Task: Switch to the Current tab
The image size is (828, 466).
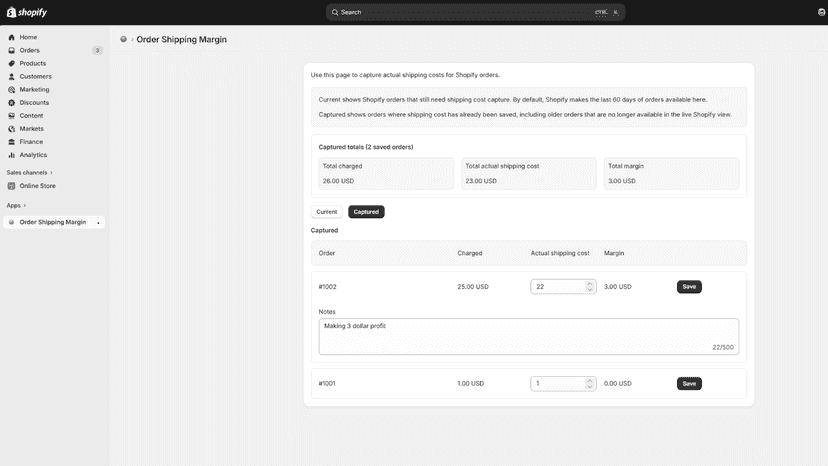Action: (326, 212)
